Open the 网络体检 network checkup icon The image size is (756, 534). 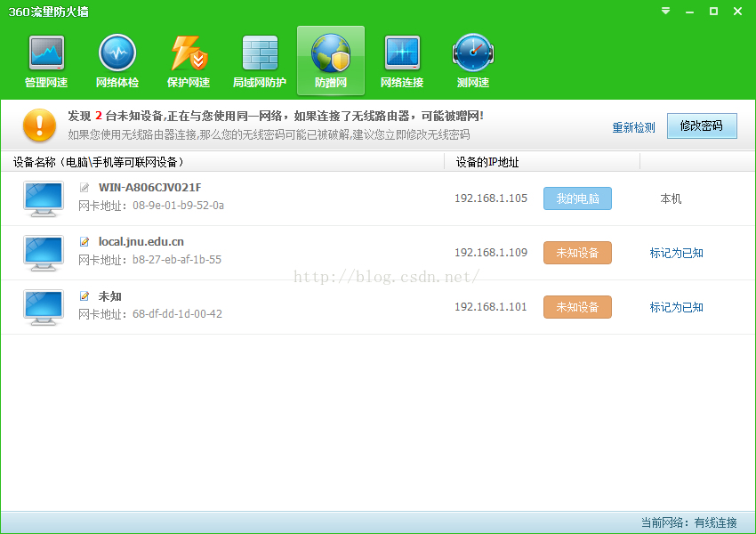[x=117, y=61]
